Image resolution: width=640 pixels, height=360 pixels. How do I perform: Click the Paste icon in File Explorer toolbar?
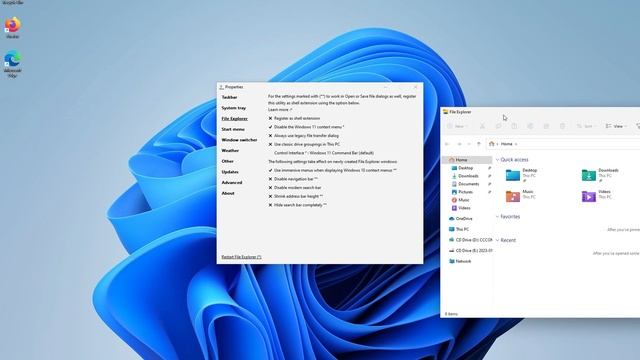[514, 126]
